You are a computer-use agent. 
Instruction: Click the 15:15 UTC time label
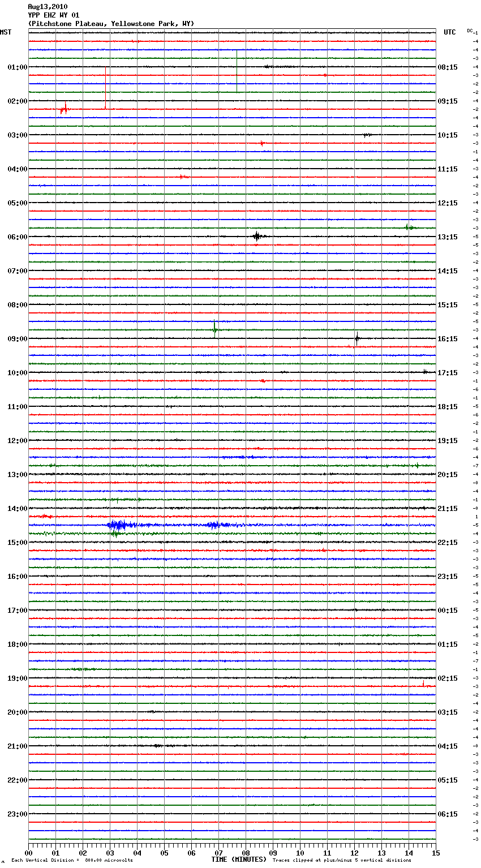pyautogui.click(x=448, y=305)
